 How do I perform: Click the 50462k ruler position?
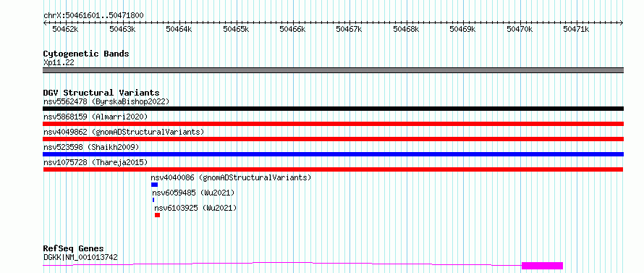65,29
